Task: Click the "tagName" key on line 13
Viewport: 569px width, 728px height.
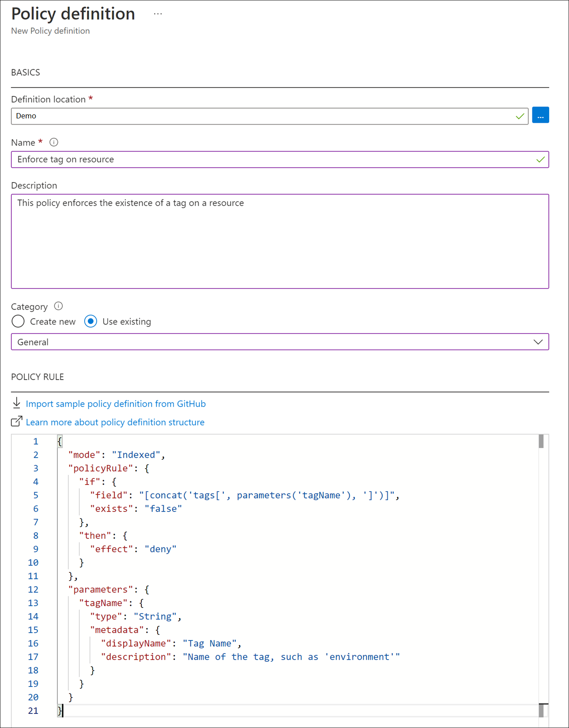Action: [x=103, y=603]
